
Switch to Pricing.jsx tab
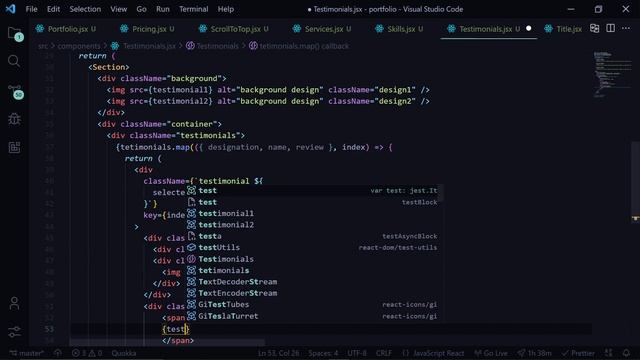(x=148, y=29)
